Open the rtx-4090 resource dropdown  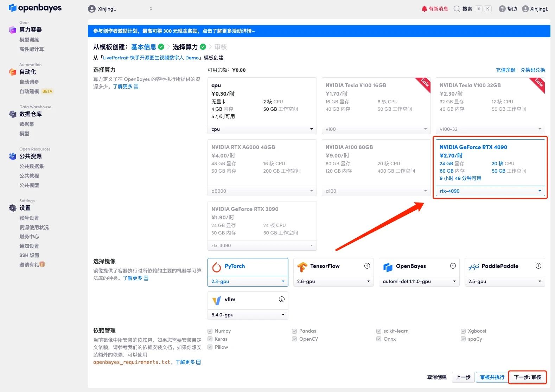click(x=490, y=191)
